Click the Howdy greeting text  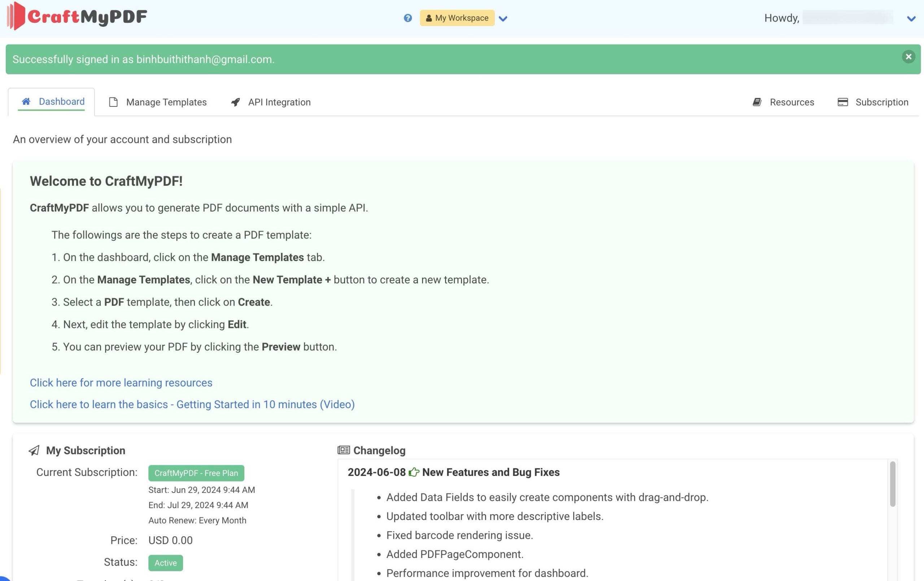pos(782,18)
